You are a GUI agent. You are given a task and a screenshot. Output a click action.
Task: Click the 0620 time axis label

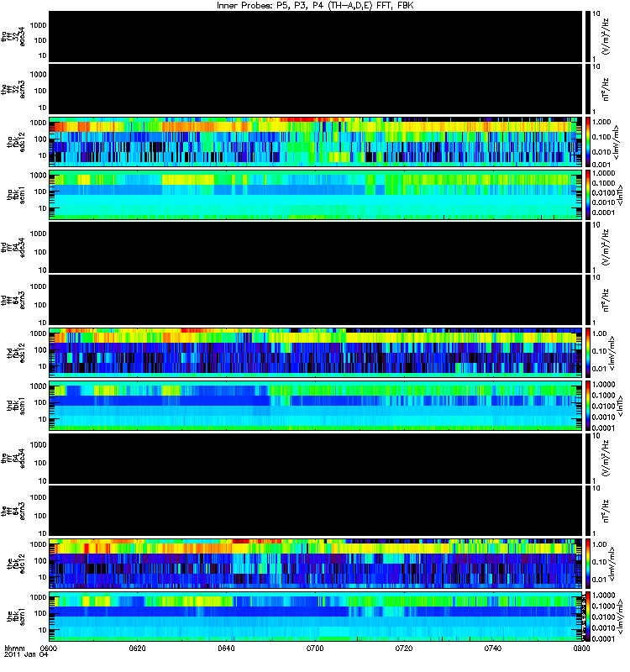click(137, 648)
